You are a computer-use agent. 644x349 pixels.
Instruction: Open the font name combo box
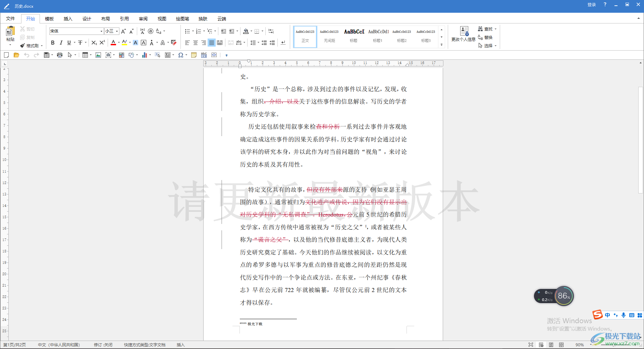click(76, 31)
